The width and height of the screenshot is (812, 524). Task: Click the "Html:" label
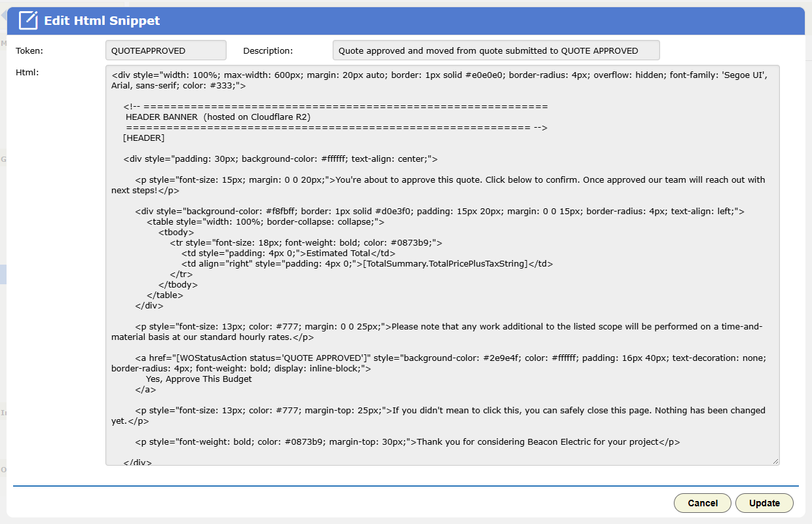pos(28,72)
